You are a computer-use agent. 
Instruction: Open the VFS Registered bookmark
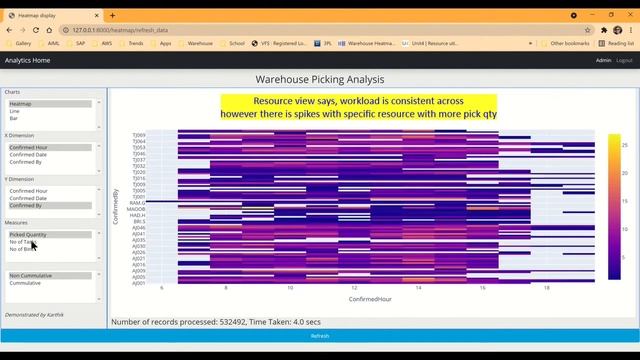tap(279, 43)
